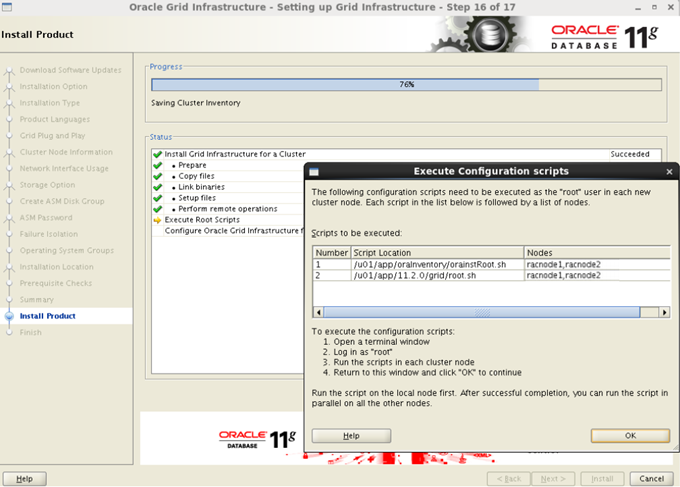
Task: Select Create ASM Disk Group step
Action: click(62, 201)
